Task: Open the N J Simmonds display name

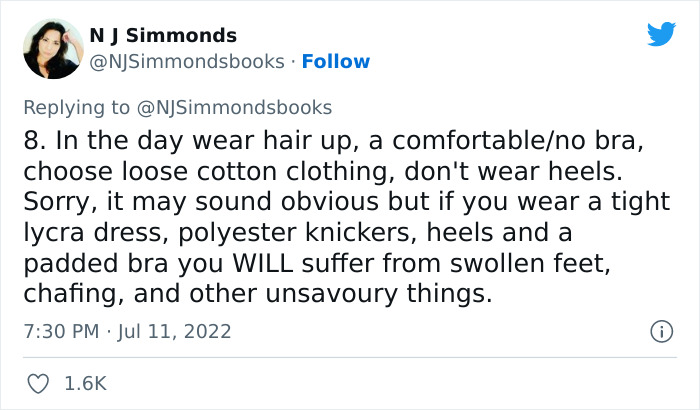Action: click(163, 35)
